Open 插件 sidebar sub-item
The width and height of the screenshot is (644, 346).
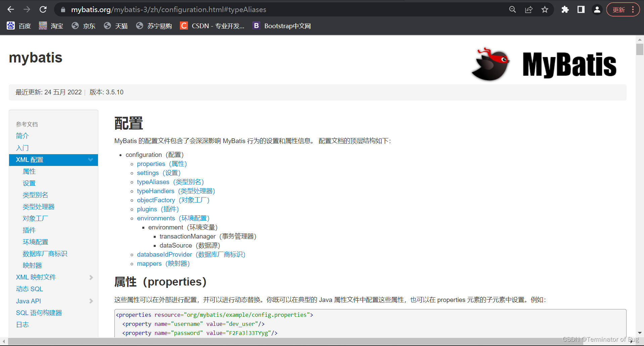click(x=29, y=230)
